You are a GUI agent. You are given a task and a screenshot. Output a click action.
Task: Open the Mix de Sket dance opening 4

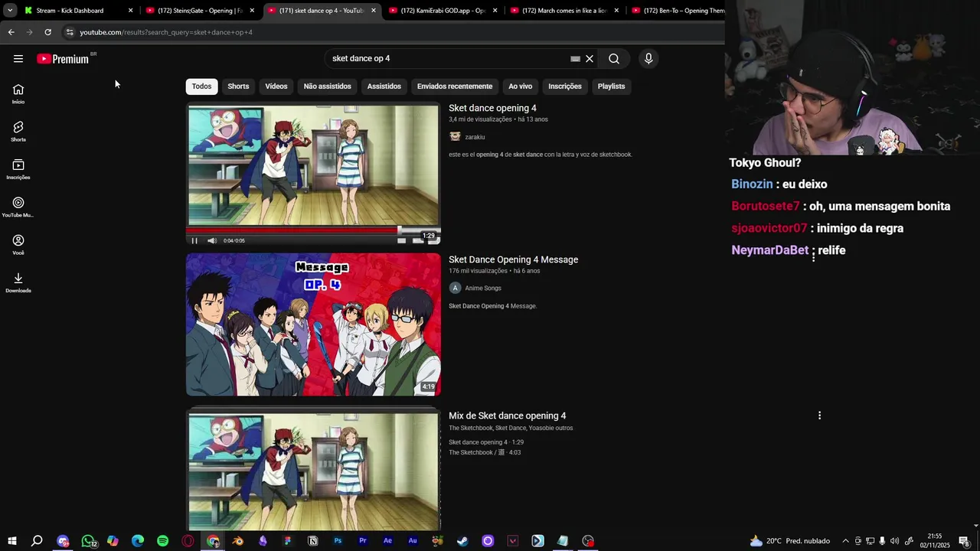(507, 416)
